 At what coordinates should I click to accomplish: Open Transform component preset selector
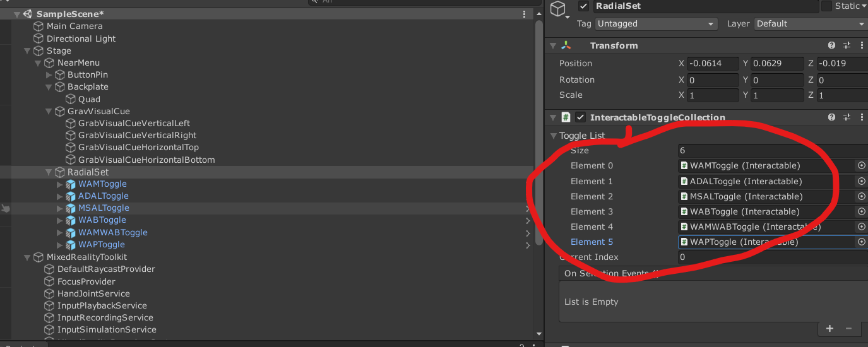pyautogui.click(x=847, y=45)
